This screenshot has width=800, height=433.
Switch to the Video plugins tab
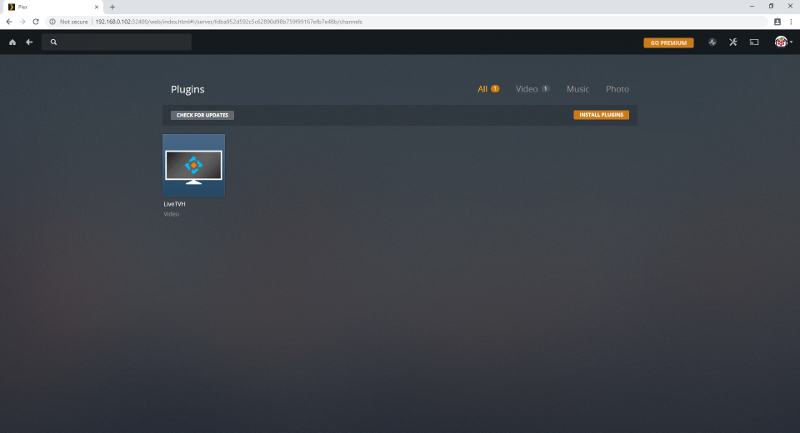pos(532,89)
